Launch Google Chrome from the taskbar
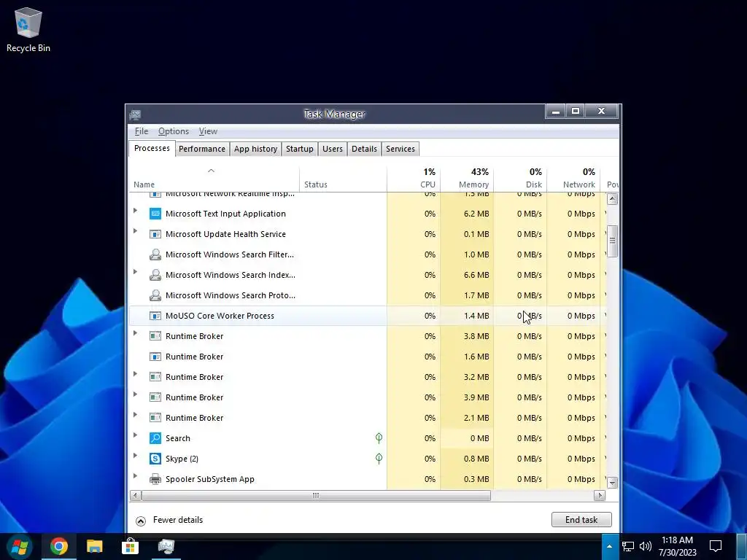This screenshot has height=560, width=747. 58,546
